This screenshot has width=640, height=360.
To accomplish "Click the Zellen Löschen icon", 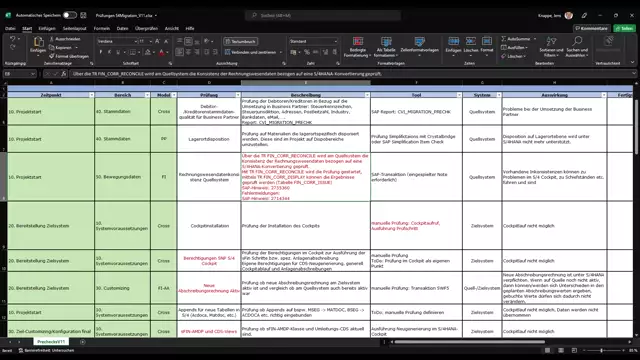I will click(471, 41).
